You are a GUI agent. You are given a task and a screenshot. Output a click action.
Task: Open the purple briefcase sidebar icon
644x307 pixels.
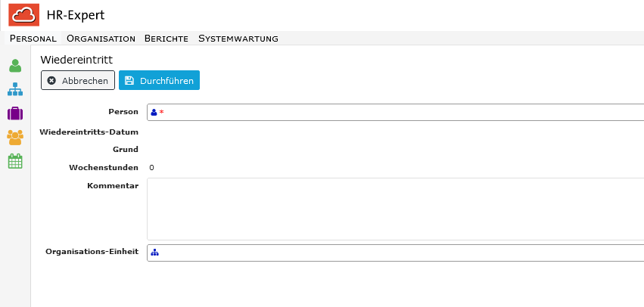(x=15, y=113)
